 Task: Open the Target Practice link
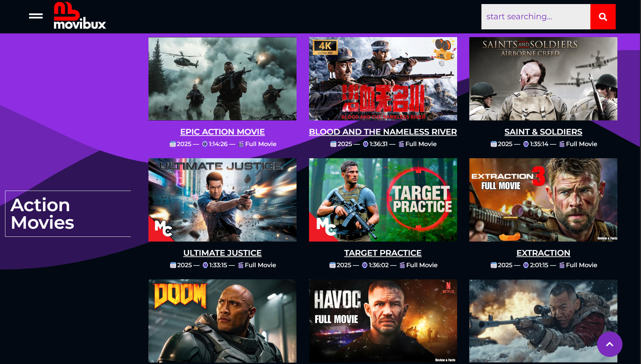(x=383, y=253)
